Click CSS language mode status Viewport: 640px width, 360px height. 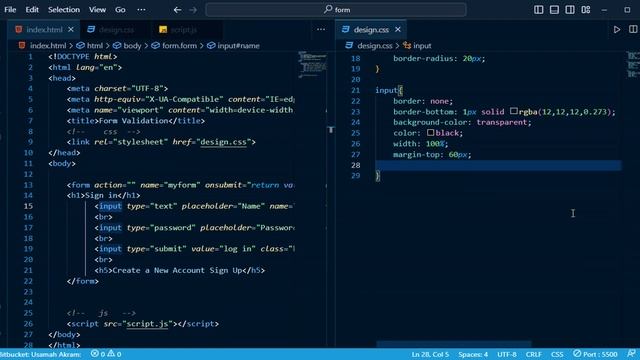[557, 354]
